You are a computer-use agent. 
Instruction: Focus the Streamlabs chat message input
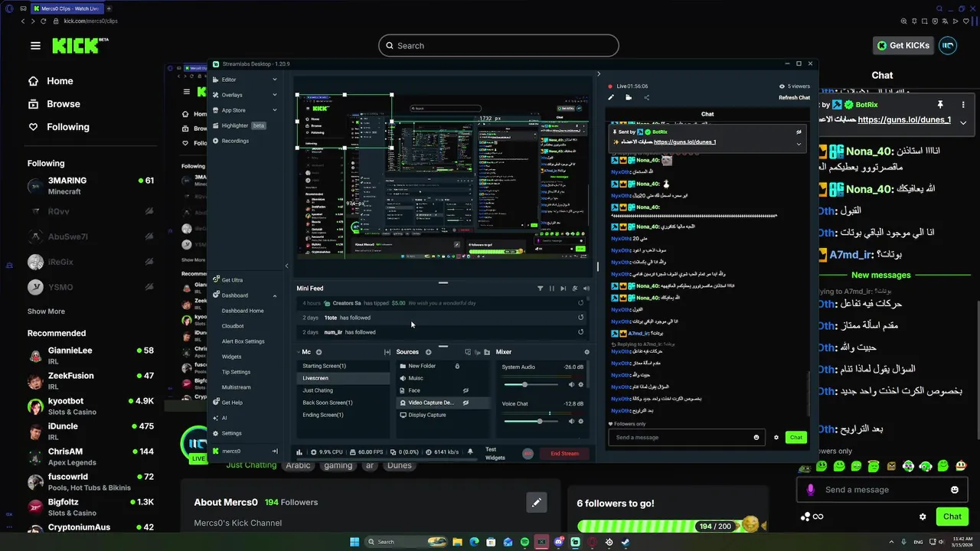coord(686,438)
